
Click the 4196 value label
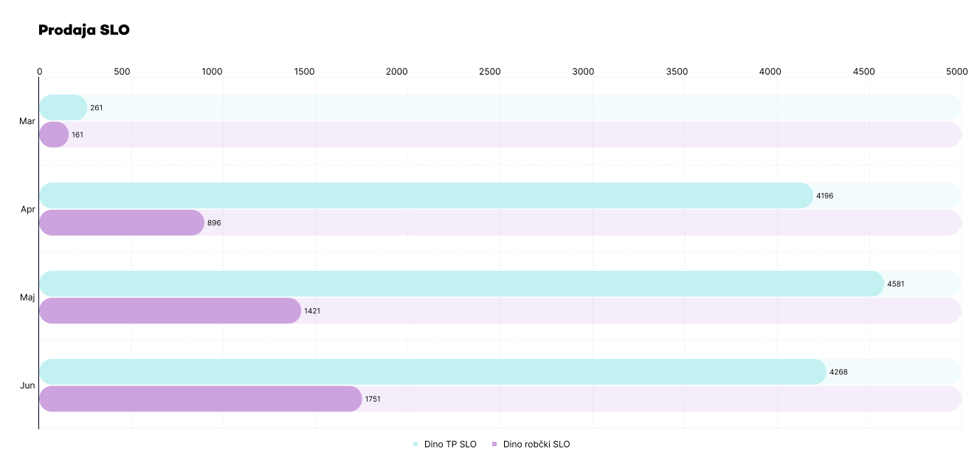[824, 196]
